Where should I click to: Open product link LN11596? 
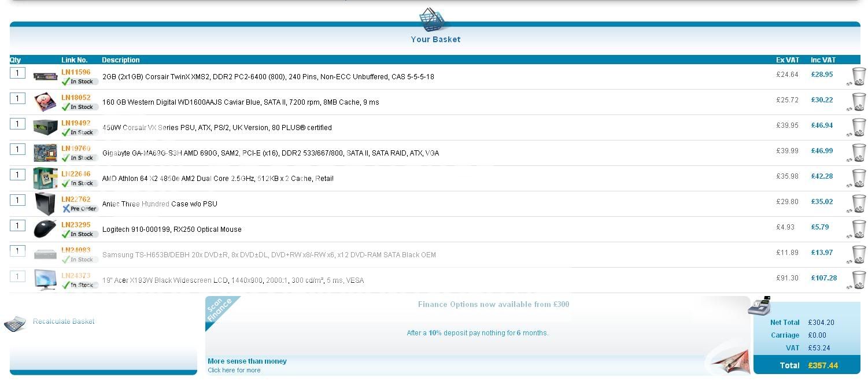[x=76, y=72]
